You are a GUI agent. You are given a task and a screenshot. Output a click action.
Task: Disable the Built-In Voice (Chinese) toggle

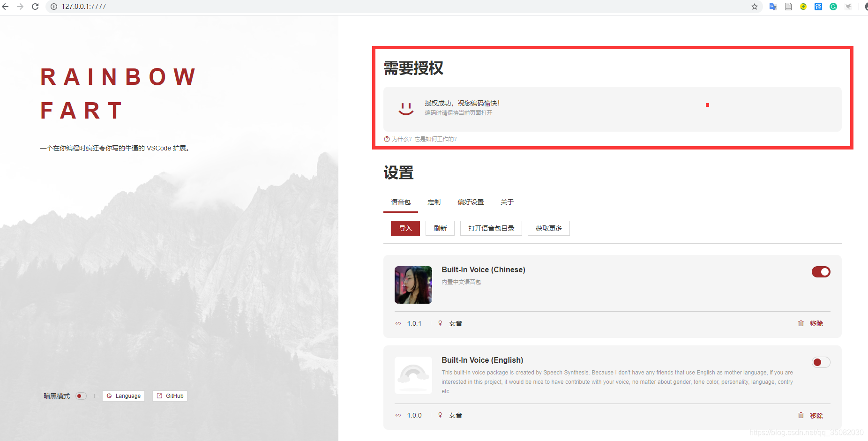(821, 272)
